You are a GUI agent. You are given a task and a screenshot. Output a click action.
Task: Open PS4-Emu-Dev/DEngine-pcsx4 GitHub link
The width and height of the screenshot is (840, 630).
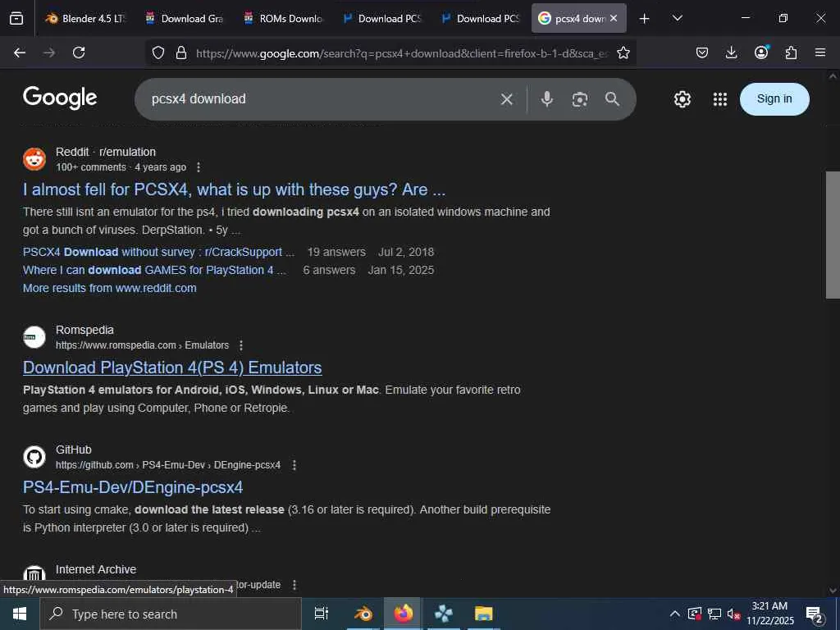point(133,487)
